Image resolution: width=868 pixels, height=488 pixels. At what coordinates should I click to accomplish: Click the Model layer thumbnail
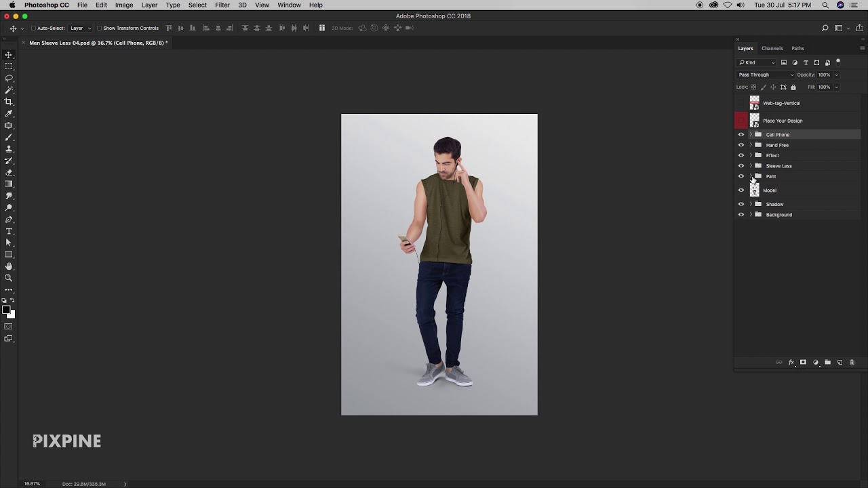pos(755,190)
